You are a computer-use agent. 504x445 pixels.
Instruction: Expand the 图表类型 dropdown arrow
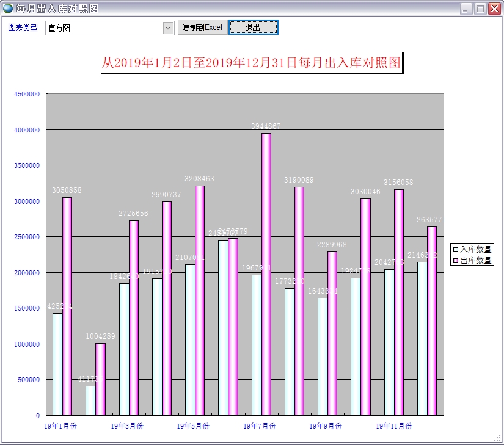[169, 28]
